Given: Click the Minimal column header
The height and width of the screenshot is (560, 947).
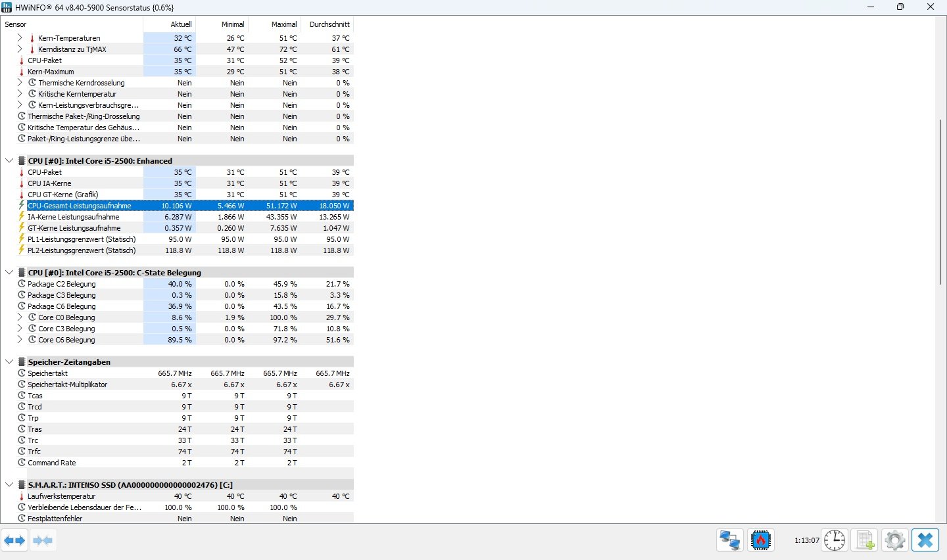Looking at the screenshot, I should pos(222,24).
